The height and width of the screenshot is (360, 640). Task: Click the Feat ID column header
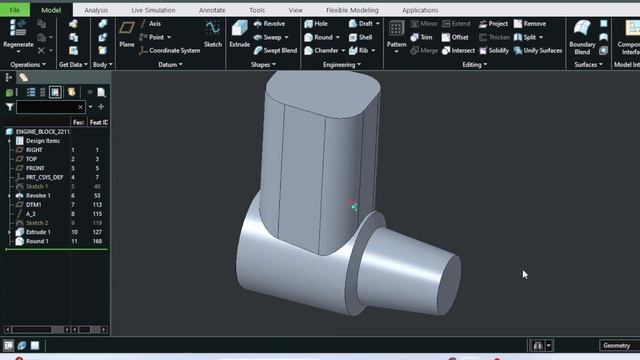[98, 122]
